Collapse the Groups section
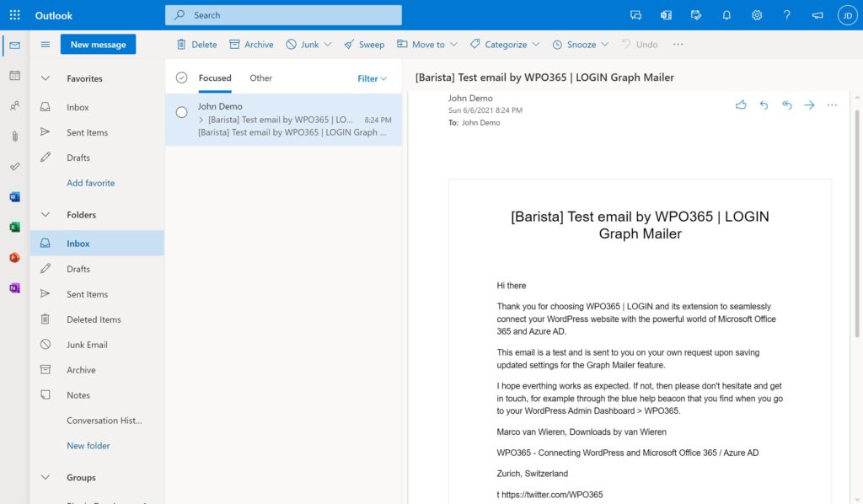Image resolution: width=863 pixels, height=504 pixels. [x=46, y=477]
